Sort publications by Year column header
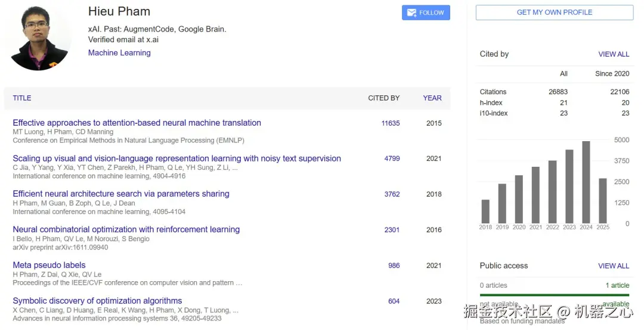The image size is (644, 330). tap(432, 98)
